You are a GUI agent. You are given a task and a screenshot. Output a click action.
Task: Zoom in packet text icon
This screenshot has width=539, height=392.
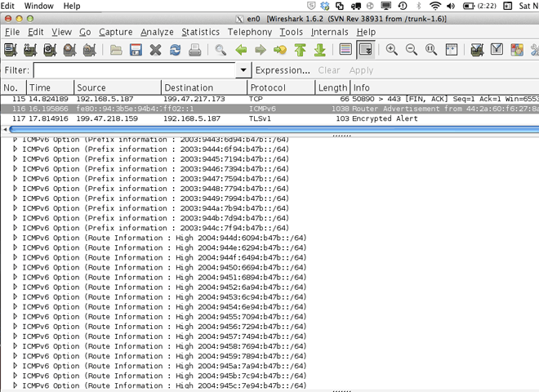pyautogui.click(x=391, y=50)
